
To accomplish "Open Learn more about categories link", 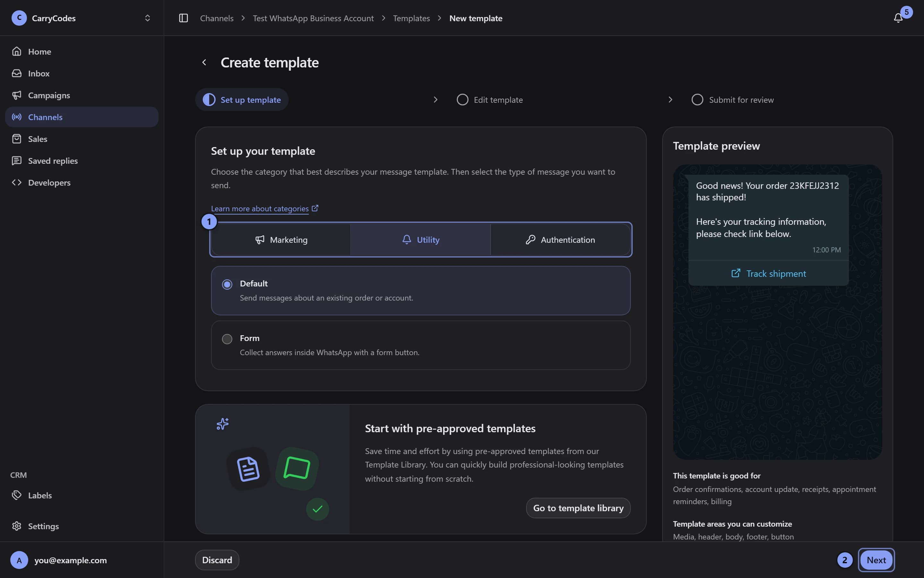I will [260, 208].
